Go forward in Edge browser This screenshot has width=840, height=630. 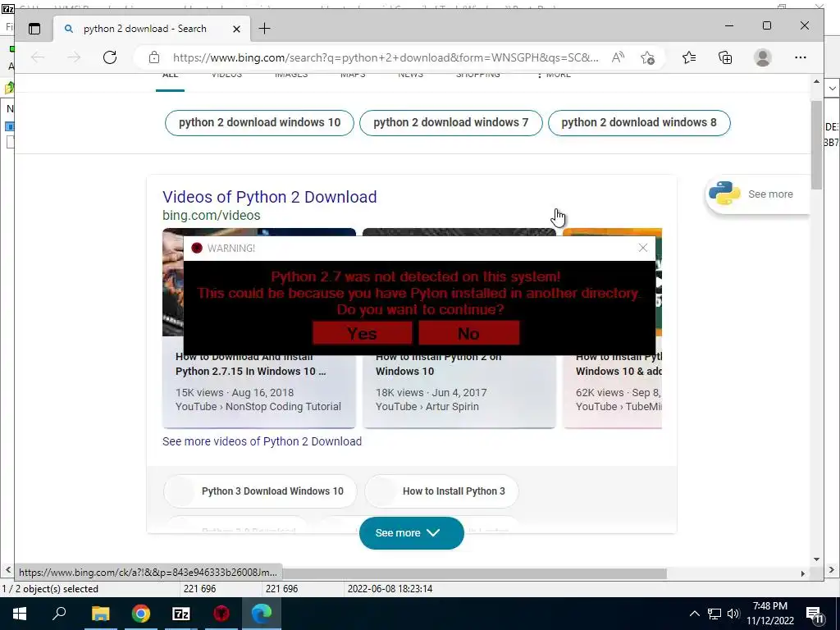(74, 57)
